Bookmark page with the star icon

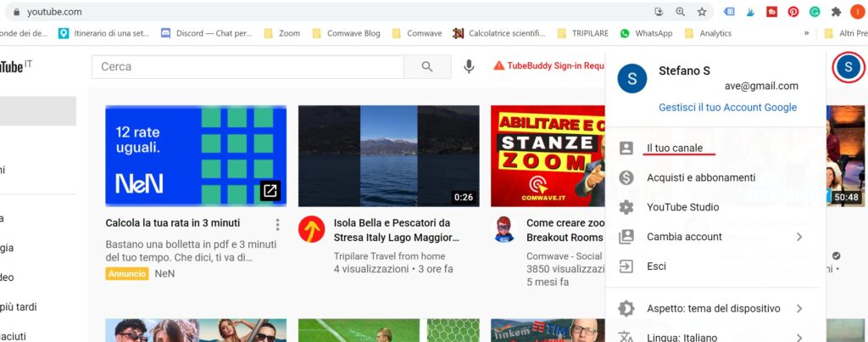coord(702,12)
